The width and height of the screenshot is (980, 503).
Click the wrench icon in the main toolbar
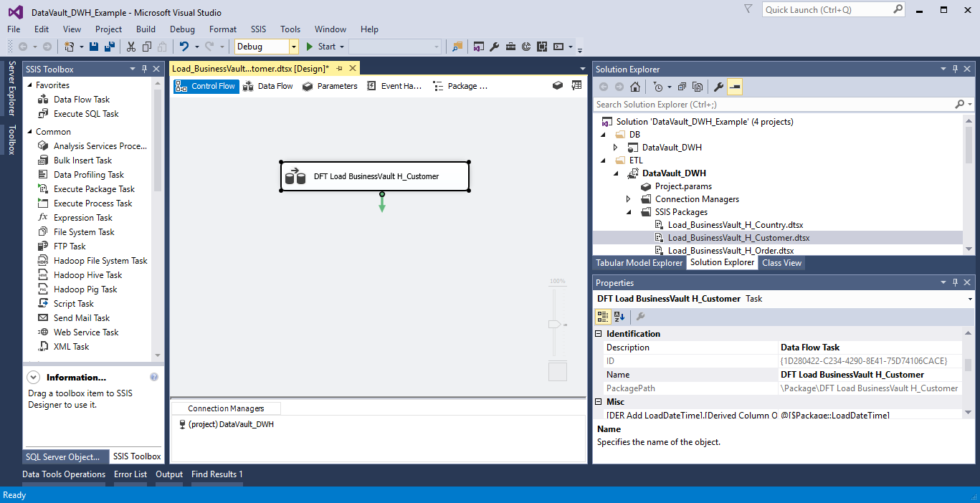point(494,47)
